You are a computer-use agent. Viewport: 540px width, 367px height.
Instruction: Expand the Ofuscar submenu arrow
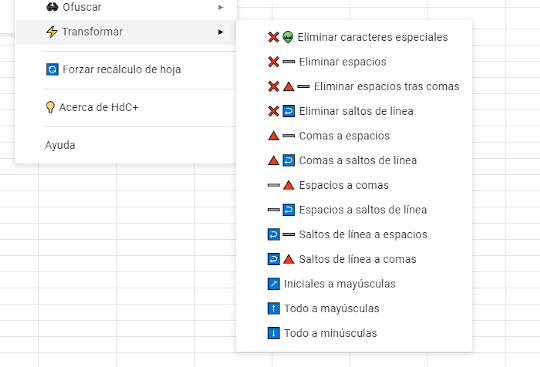[x=221, y=7]
